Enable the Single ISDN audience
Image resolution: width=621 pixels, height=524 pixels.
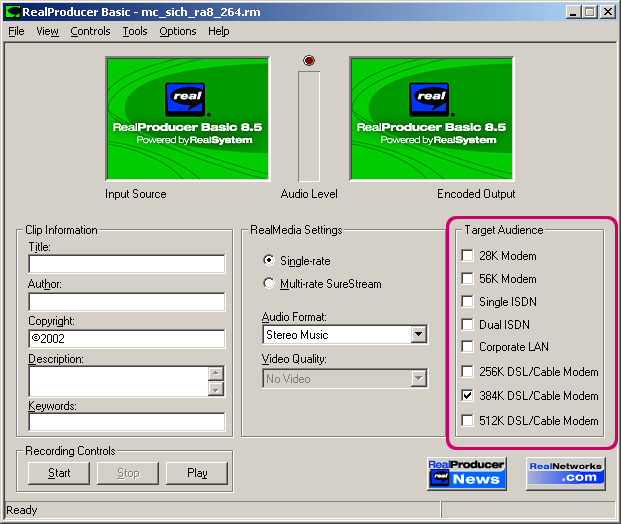[467, 301]
